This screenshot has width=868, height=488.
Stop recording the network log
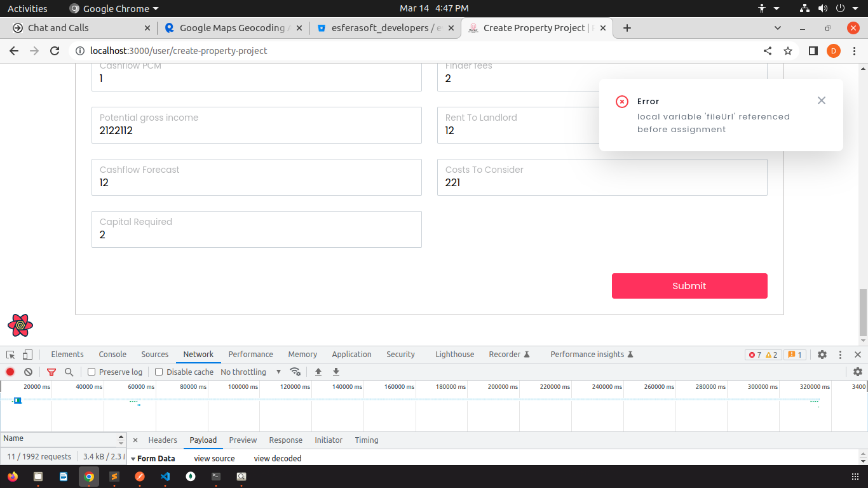coord(10,372)
